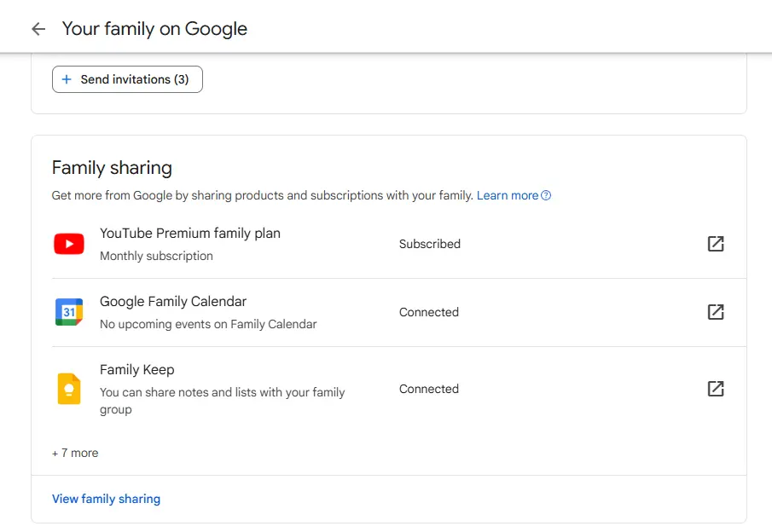The height and width of the screenshot is (532, 772).
Task: Click the Monthly subscription text
Action: (157, 256)
